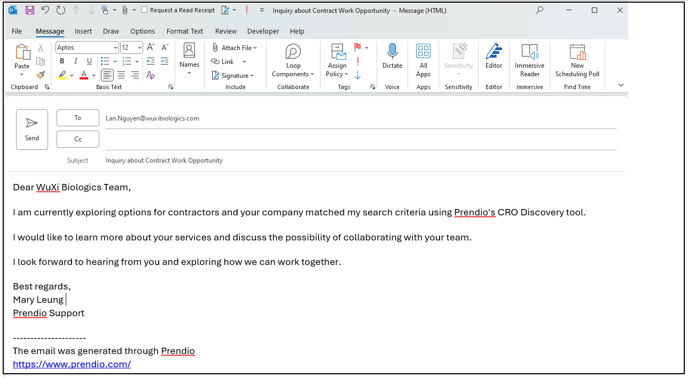
Task: Send the email
Action: click(32, 130)
